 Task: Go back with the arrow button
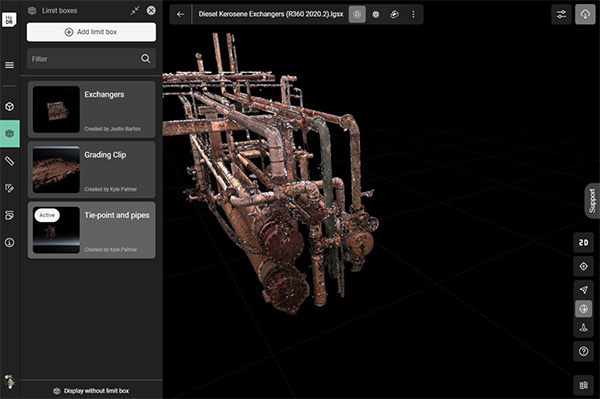tap(180, 15)
